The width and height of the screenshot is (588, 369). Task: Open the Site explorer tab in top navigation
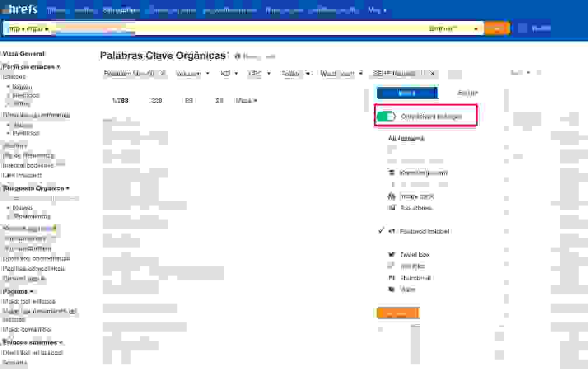121,11
